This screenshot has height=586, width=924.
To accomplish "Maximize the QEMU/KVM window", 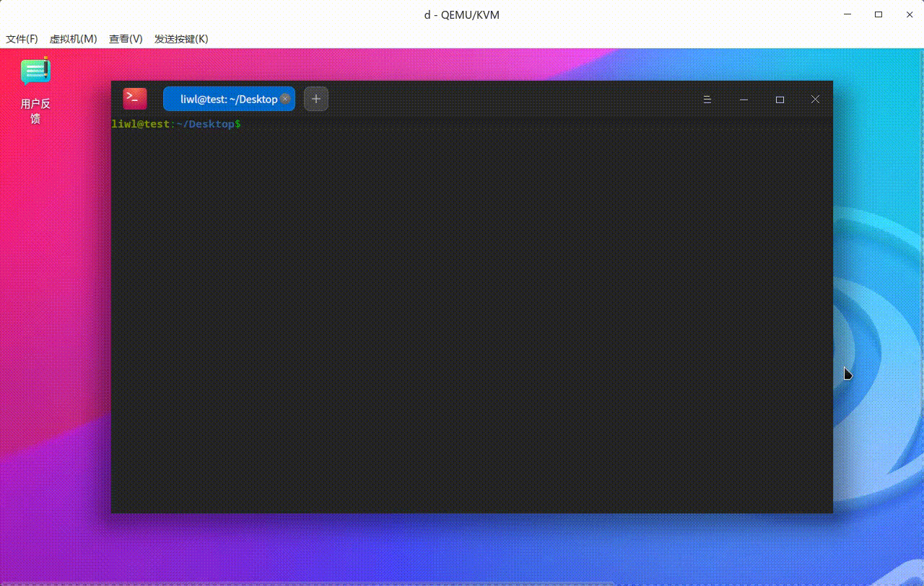I will click(x=879, y=14).
